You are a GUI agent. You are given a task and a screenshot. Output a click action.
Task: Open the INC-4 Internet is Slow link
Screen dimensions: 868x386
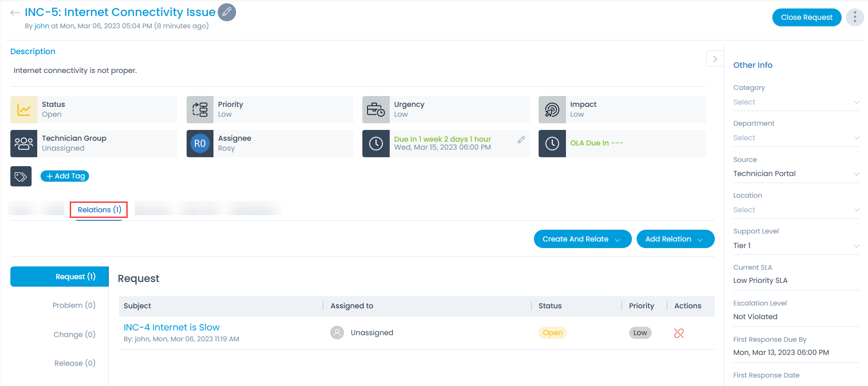[172, 328]
